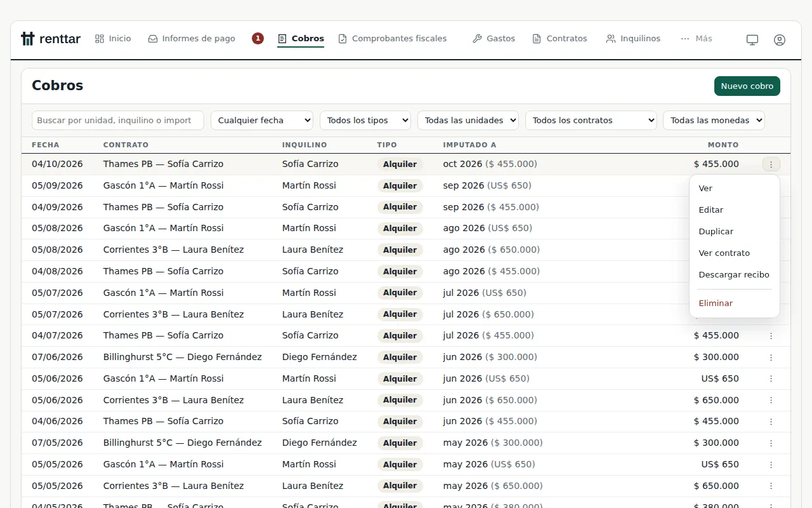
Task: Choose Eliminar from the row menu
Action: tap(735, 304)
